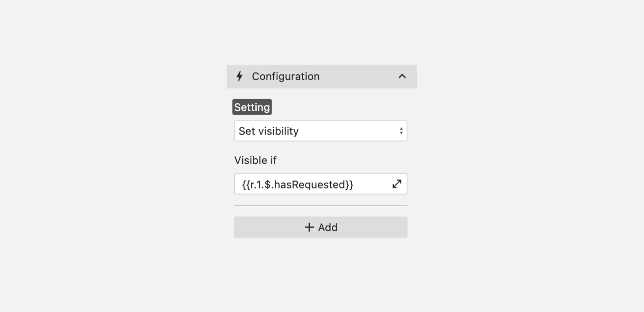Click into the hasRequested expression field

click(x=321, y=184)
